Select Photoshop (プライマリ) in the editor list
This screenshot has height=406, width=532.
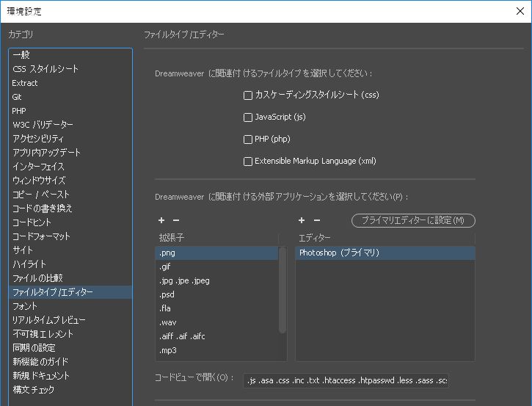pos(385,253)
